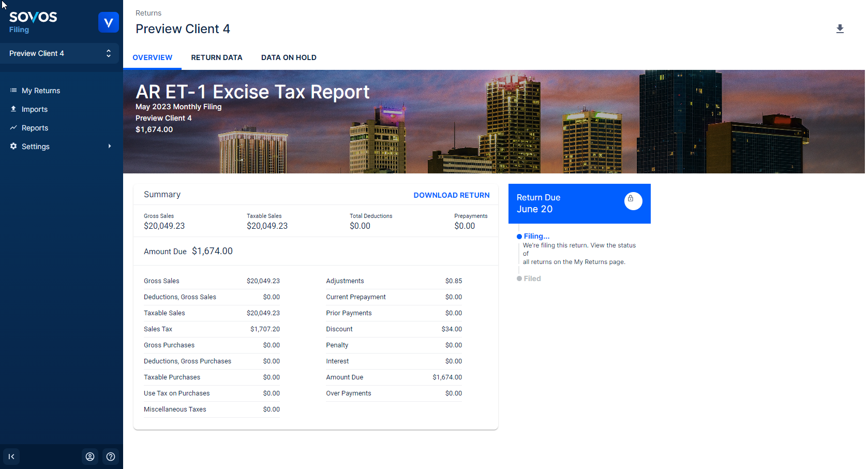Viewport: 868px width, 469px height.
Task: Click the Download Return link
Action: coord(451,195)
